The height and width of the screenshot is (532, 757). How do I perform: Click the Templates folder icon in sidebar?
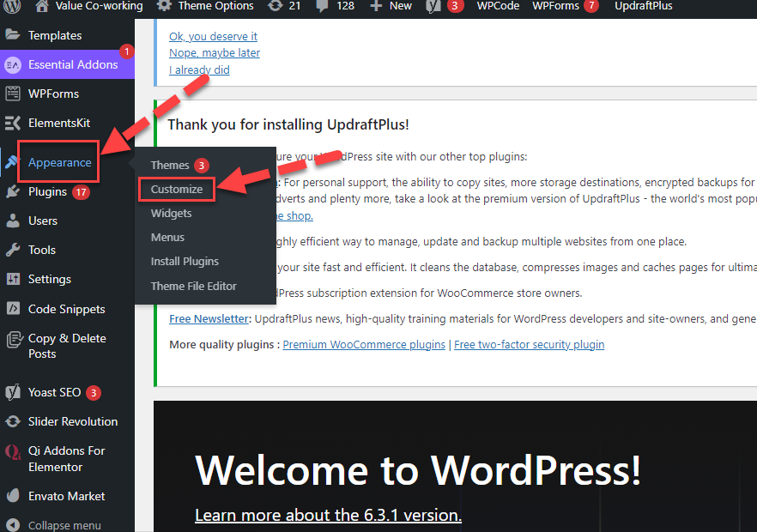click(13, 35)
